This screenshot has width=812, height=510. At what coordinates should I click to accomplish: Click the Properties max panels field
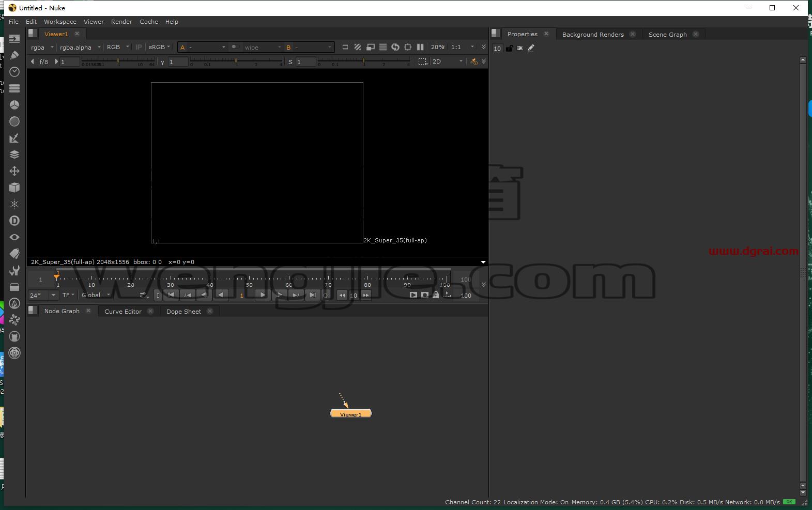(x=497, y=48)
